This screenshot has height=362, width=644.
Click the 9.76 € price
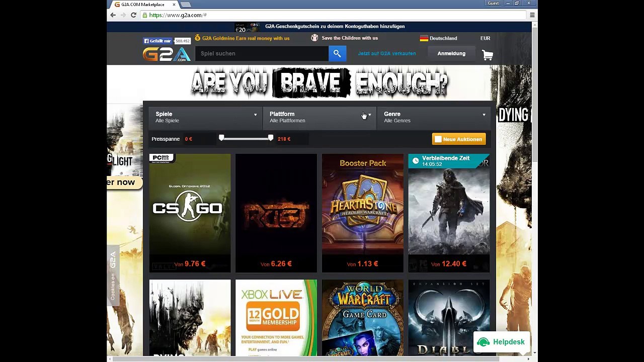coord(195,263)
